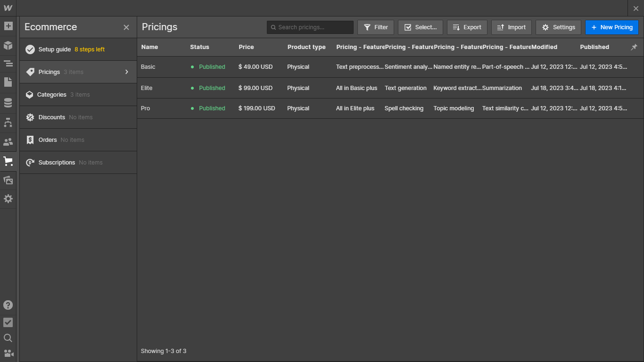Open the project Settings gear icon
The height and width of the screenshot is (362, 644).
[8, 198]
